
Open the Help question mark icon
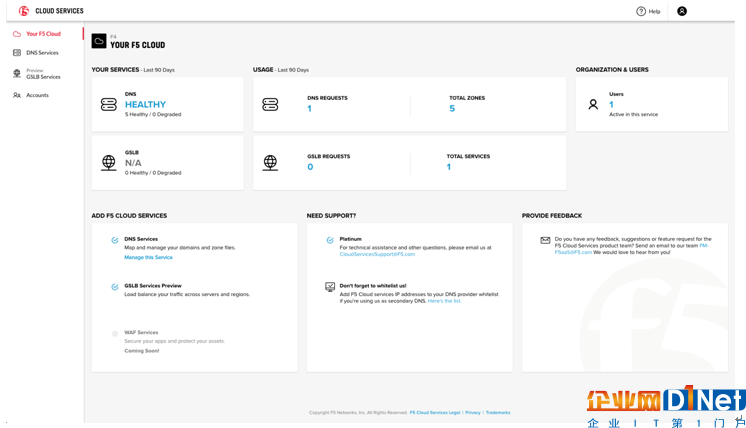pyautogui.click(x=641, y=11)
